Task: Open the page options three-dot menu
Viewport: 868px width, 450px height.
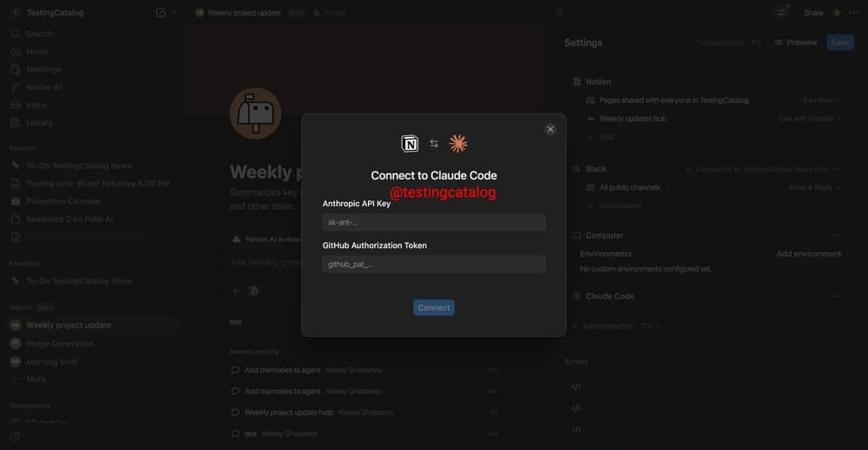Action: 854,13
